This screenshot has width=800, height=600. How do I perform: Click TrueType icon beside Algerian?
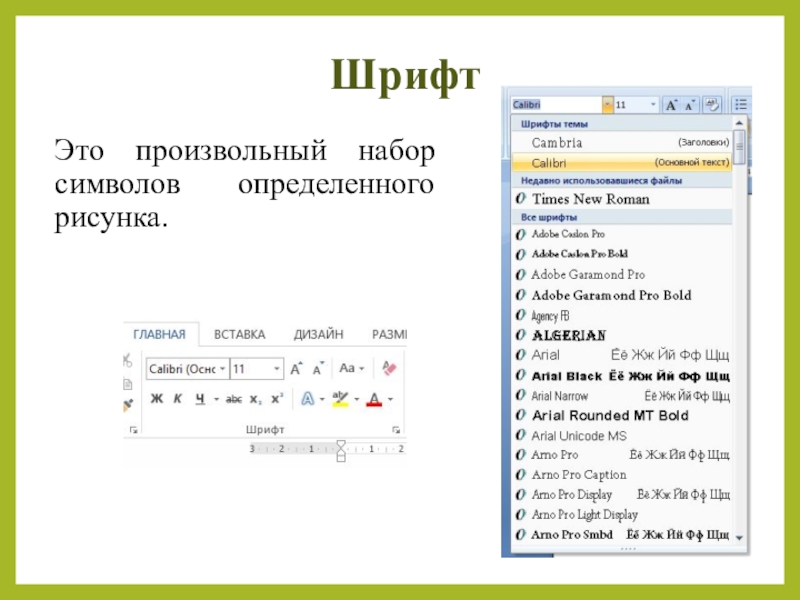point(520,335)
